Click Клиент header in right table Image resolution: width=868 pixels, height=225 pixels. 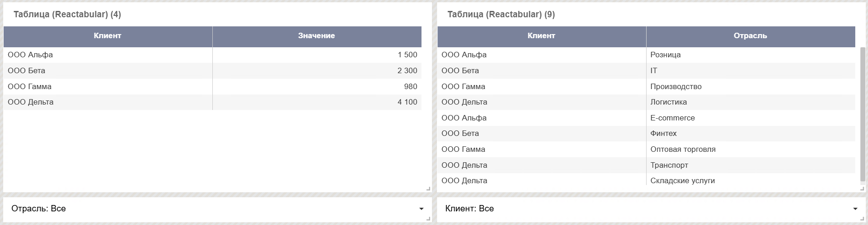[x=542, y=36]
